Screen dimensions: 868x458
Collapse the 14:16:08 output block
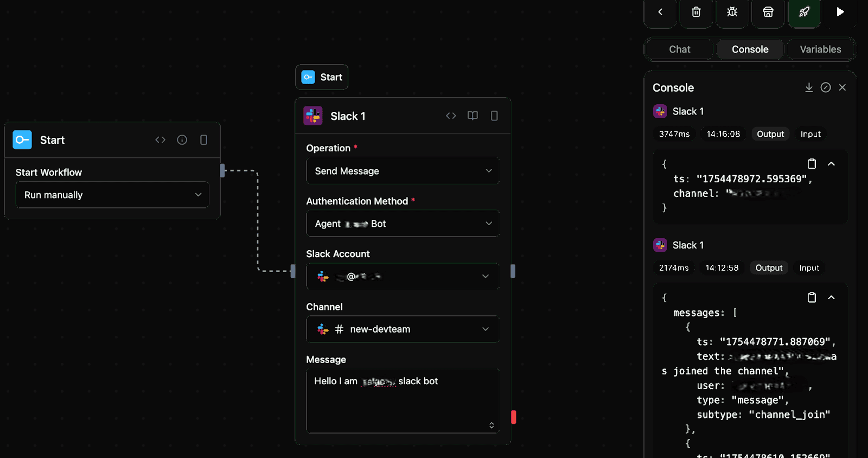(x=831, y=164)
